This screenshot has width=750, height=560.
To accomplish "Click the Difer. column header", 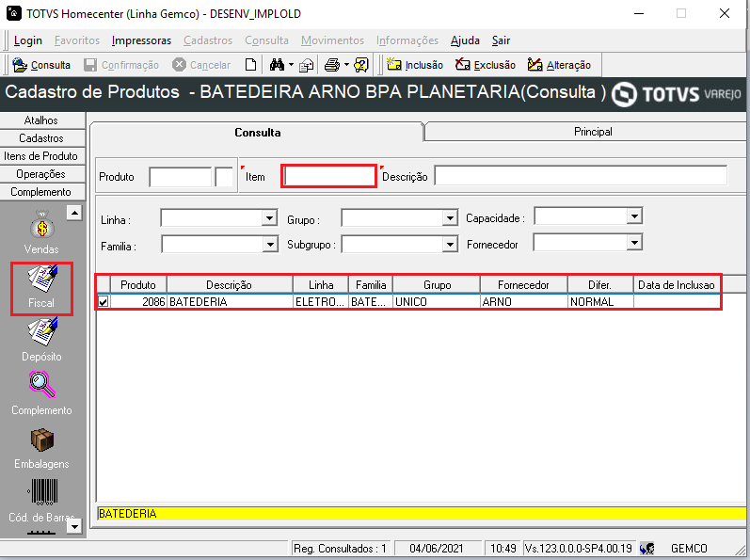I will point(600,285).
